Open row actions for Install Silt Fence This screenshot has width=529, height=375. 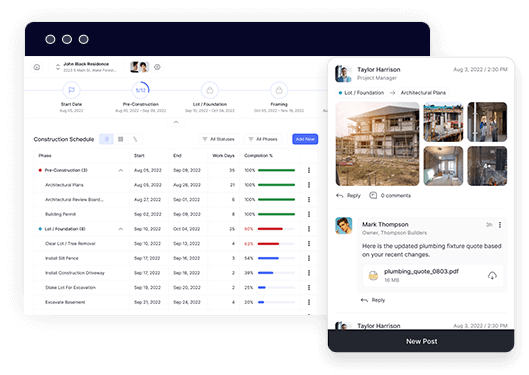(309, 258)
